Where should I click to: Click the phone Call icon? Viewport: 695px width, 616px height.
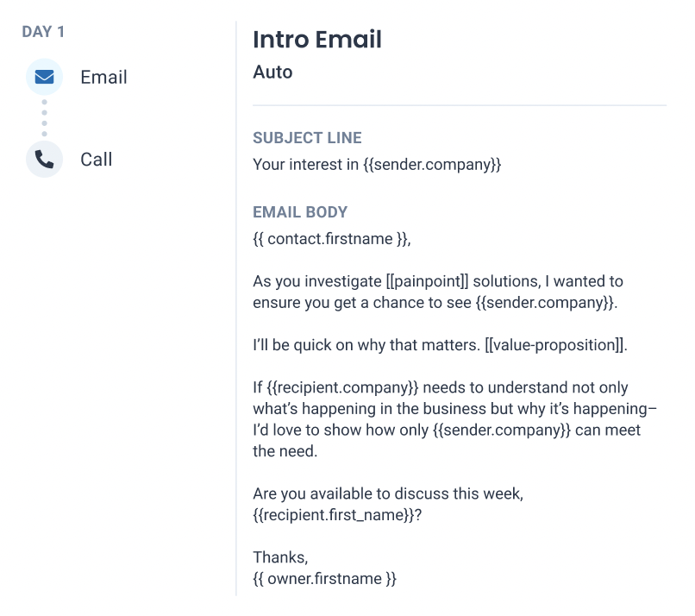point(44,160)
